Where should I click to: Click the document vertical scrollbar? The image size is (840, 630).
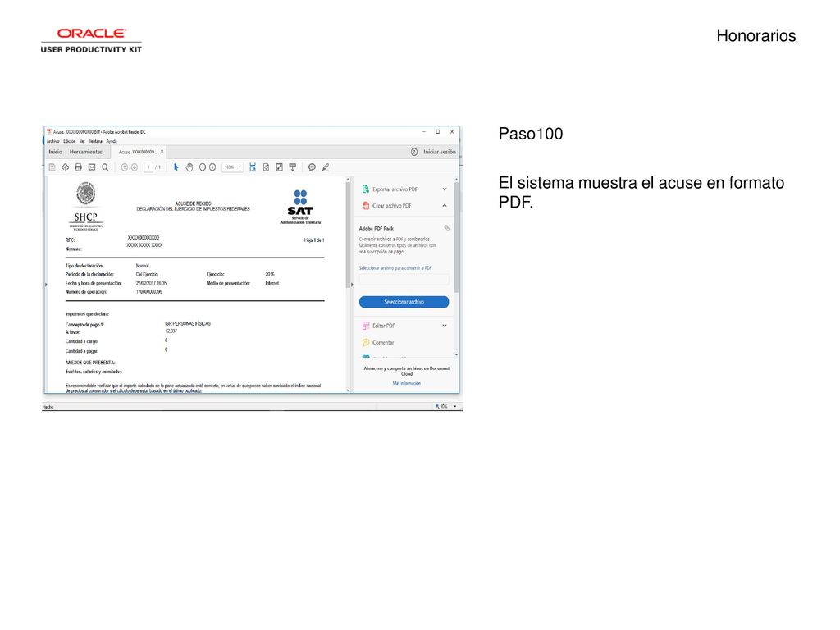pyautogui.click(x=348, y=235)
